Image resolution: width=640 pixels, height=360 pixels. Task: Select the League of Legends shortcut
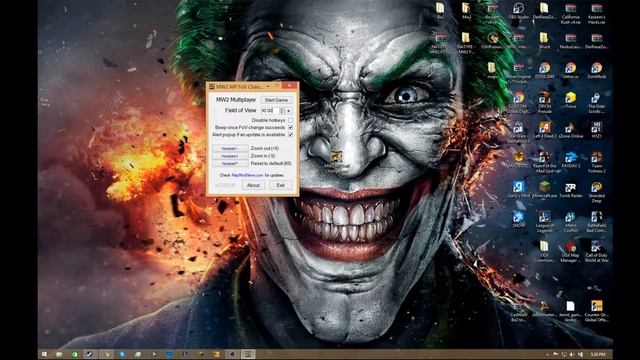pyautogui.click(x=544, y=222)
